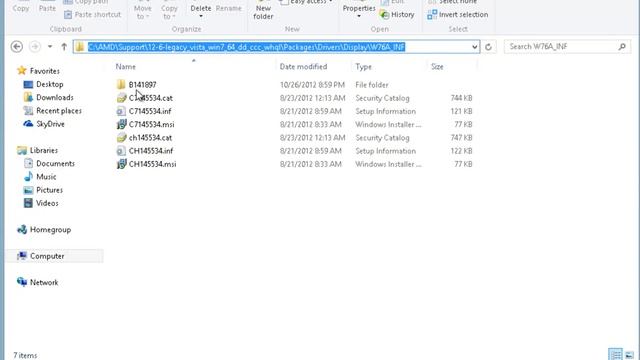Image resolution: width=640 pixels, height=360 pixels.
Task: Open Downloads in the navigation pane
Action: pos(55,98)
